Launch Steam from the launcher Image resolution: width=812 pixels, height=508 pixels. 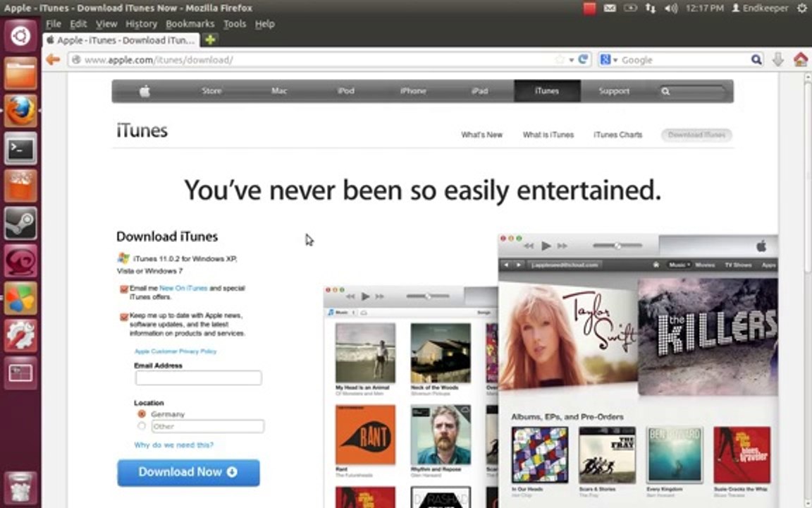tap(20, 224)
